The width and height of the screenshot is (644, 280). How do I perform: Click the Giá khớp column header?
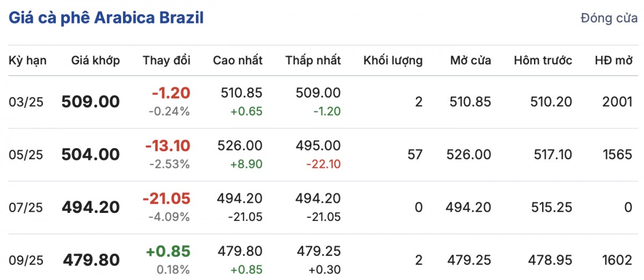96,61
